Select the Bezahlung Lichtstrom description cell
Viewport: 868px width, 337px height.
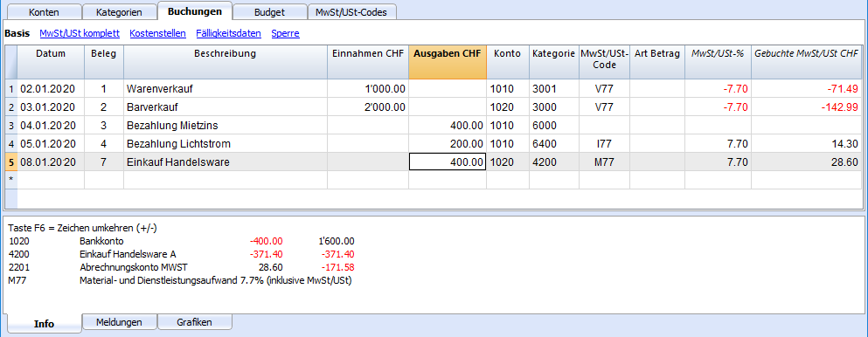[x=226, y=144]
